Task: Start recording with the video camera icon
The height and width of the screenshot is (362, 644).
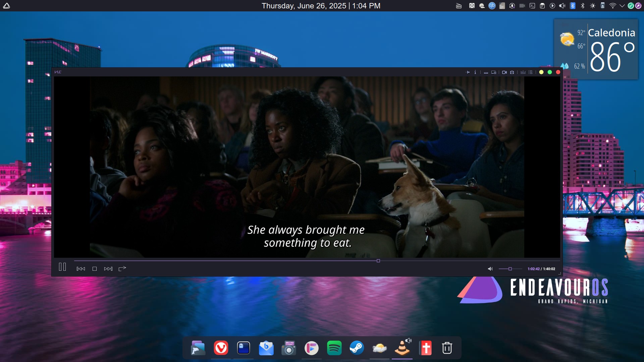Action: [x=504, y=72]
